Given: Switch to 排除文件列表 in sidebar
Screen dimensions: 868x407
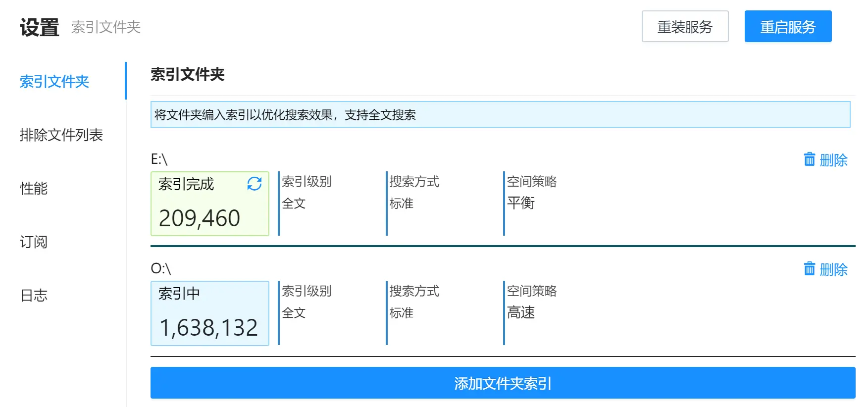Looking at the screenshot, I should pos(61,135).
